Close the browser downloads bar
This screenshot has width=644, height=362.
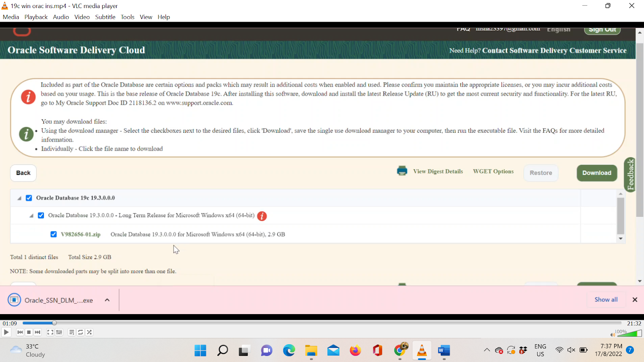635,300
